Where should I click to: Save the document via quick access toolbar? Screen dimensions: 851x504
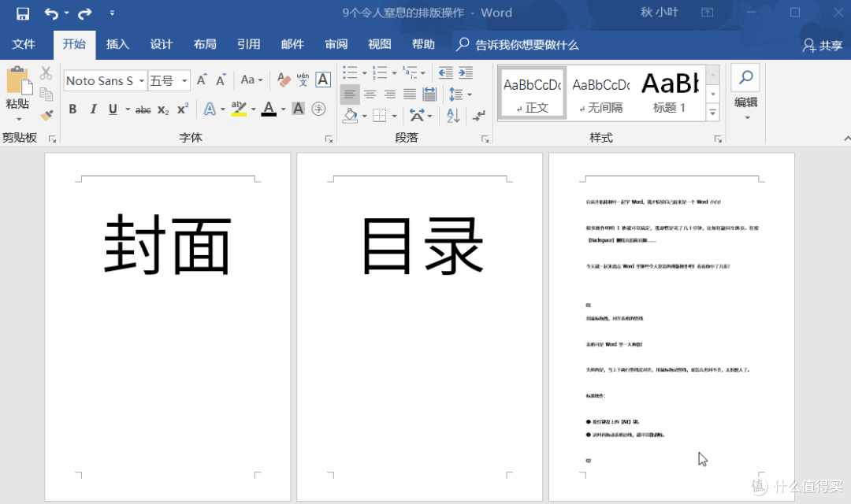point(21,13)
